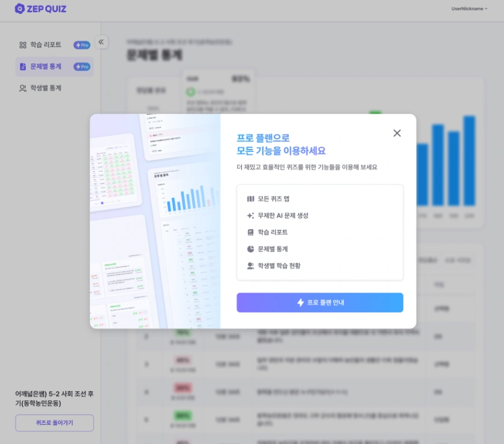
Task: Click the preview illustration in the popup
Action: pyautogui.click(x=156, y=221)
